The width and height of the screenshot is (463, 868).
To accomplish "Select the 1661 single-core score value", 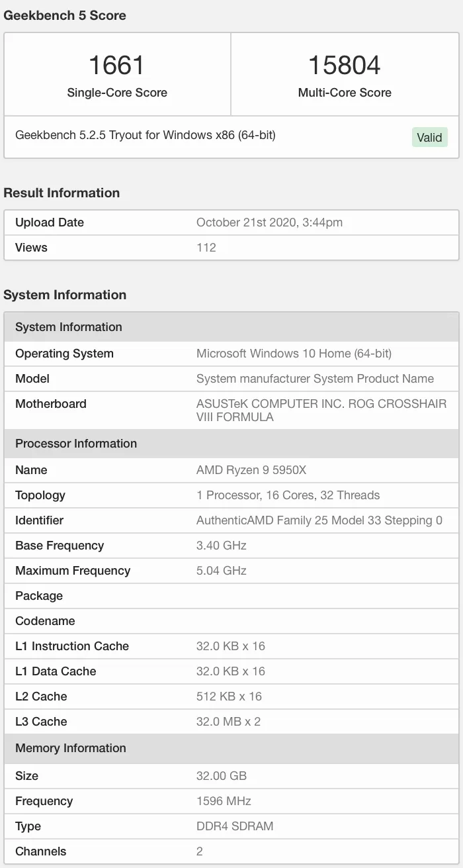I will point(116,65).
